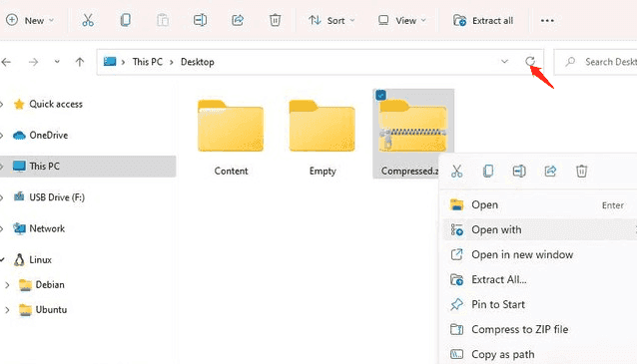This screenshot has height=364, width=637.
Task: Choose Extract All... in the context menu
Action: (x=539, y=279)
